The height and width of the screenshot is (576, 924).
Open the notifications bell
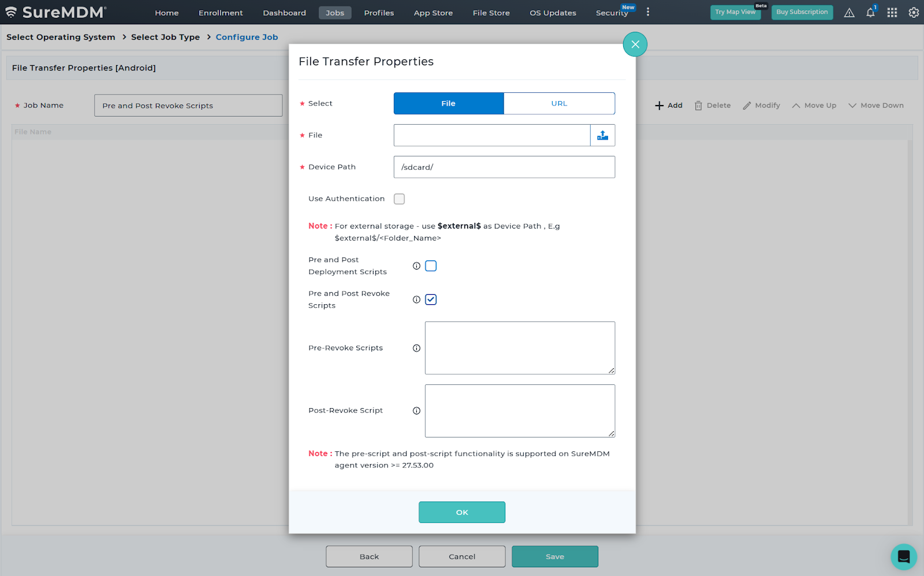click(x=870, y=13)
